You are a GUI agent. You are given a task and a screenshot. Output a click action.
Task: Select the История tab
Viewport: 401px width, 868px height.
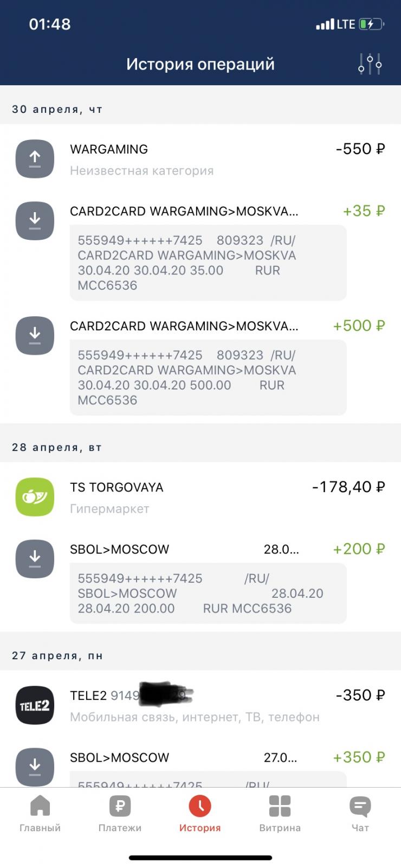[200, 814]
